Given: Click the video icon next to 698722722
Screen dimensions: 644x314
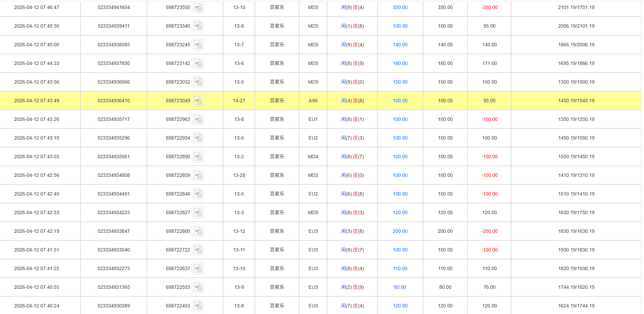Looking at the screenshot, I should 198,250.
